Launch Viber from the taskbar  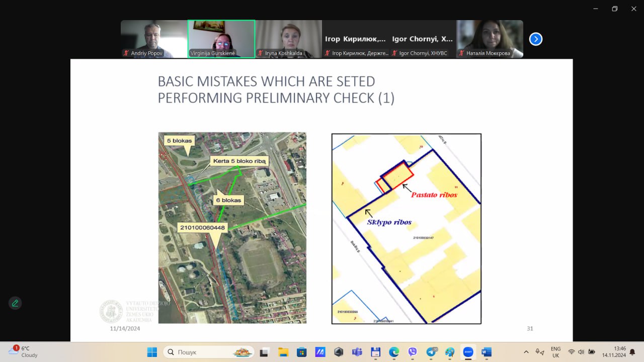(413, 352)
